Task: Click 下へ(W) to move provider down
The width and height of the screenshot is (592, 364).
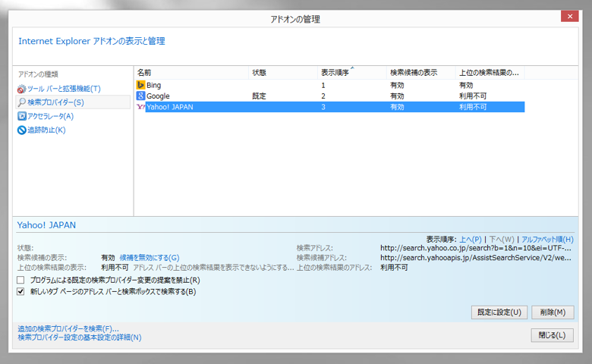Action: pos(502,239)
